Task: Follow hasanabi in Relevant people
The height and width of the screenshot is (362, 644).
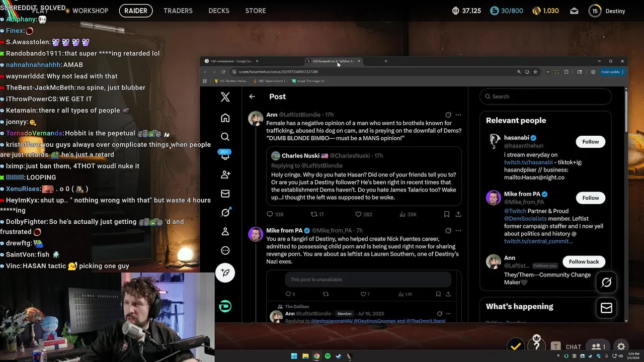Action: (591, 142)
